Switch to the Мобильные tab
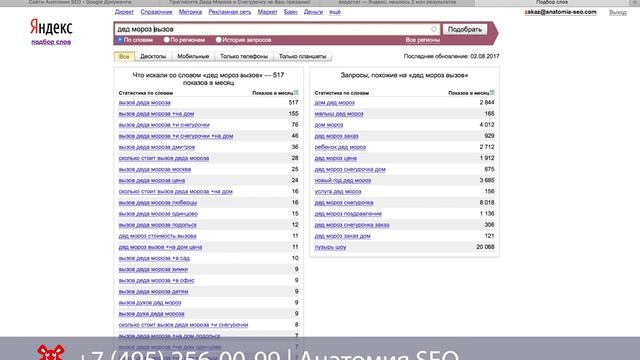The width and height of the screenshot is (640, 360). point(193,56)
